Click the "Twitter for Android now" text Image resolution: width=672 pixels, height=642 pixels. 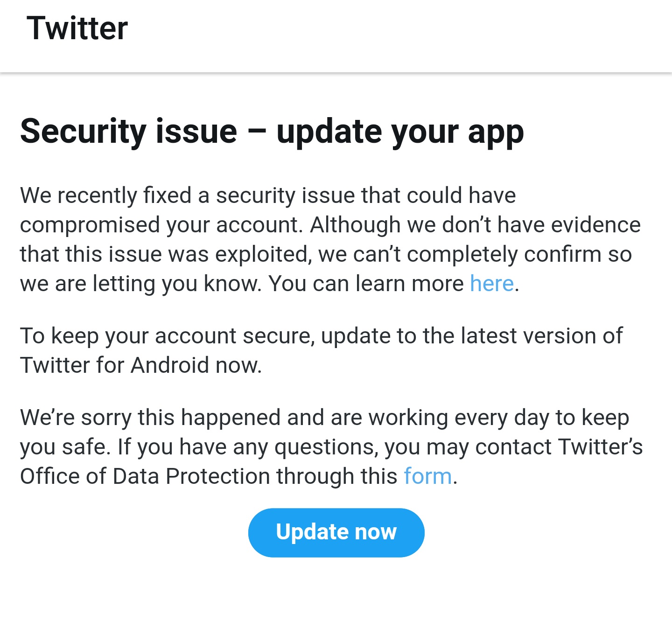(140, 365)
